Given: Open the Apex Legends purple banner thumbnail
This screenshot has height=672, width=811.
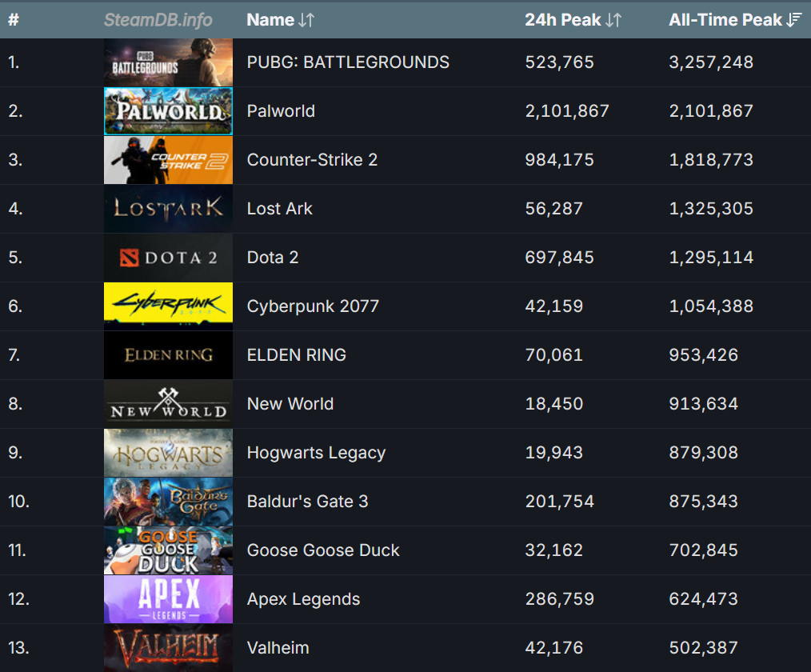Looking at the screenshot, I should 168,599.
